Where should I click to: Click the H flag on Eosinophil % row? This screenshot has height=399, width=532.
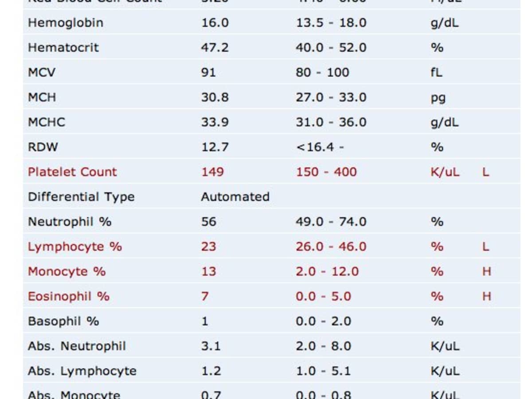486,296
